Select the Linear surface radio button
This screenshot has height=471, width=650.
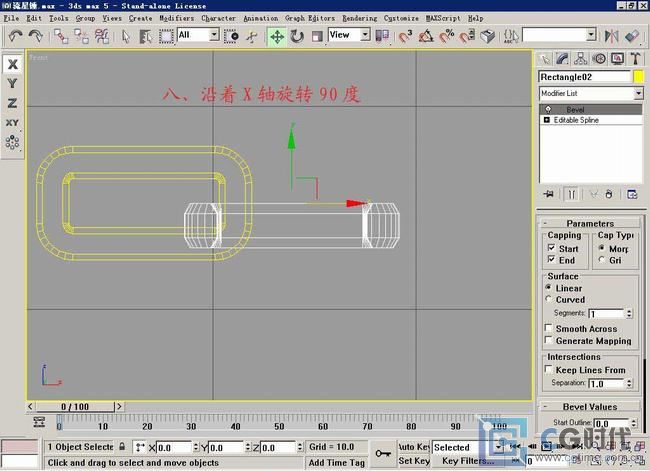[548, 287]
